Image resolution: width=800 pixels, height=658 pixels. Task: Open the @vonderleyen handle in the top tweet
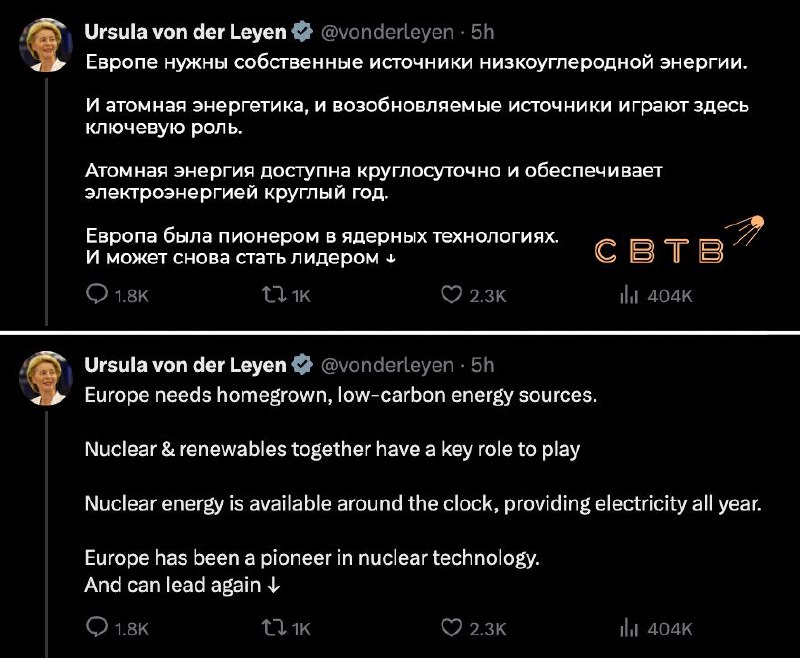click(x=387, y=33)
